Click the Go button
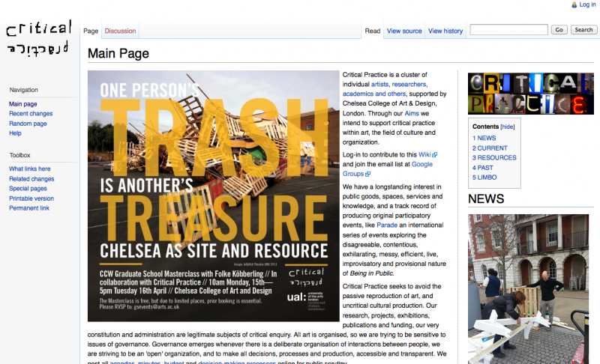 559,30
